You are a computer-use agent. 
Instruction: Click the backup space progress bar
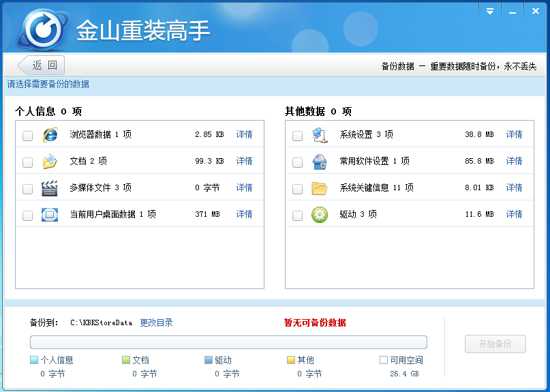tap(228, 342)
